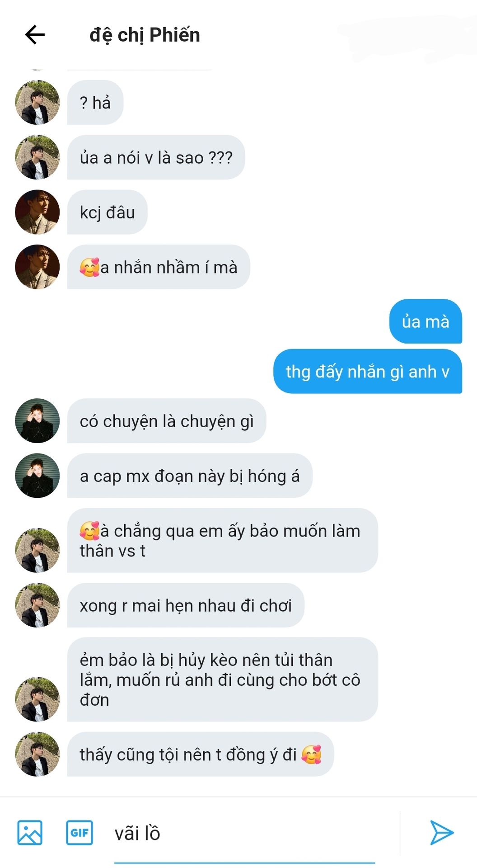Open the "đệ chị Phiến" conversation title

pos(145,35)
